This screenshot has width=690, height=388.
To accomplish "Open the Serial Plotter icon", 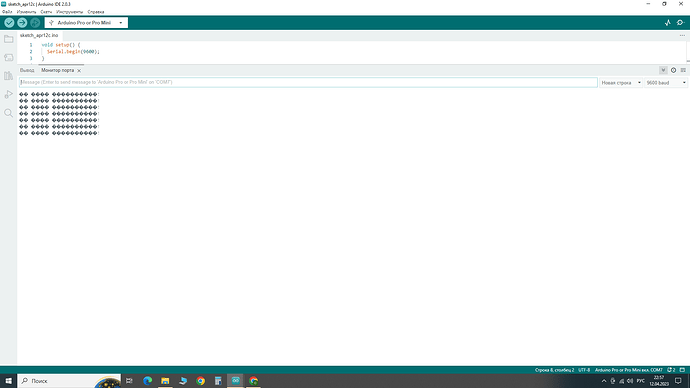I will (x=668, y=23).
